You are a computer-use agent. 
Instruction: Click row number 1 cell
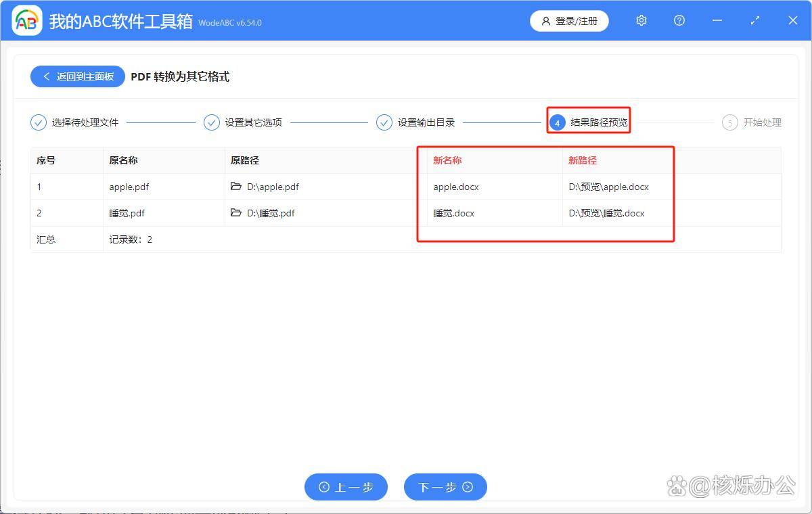coord(67,187)
